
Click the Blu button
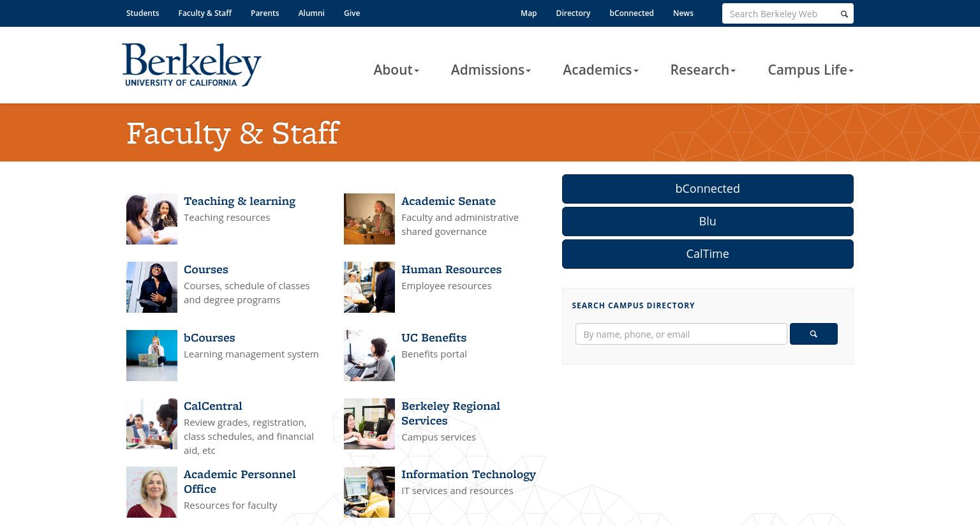[x=708, y=222]
